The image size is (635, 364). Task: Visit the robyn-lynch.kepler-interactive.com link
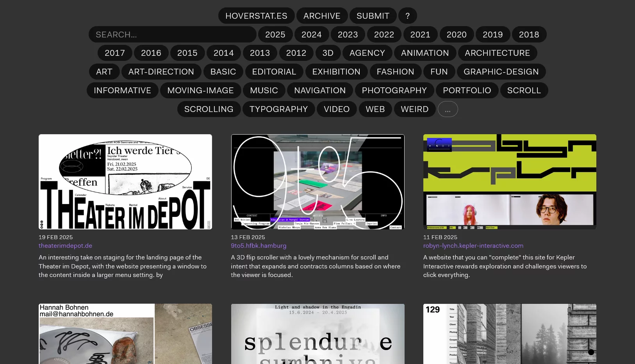click(x=473, y=246)
